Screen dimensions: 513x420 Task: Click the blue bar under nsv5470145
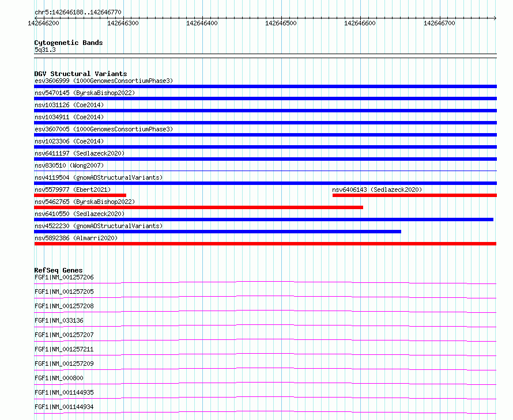(x=265, y=99)
